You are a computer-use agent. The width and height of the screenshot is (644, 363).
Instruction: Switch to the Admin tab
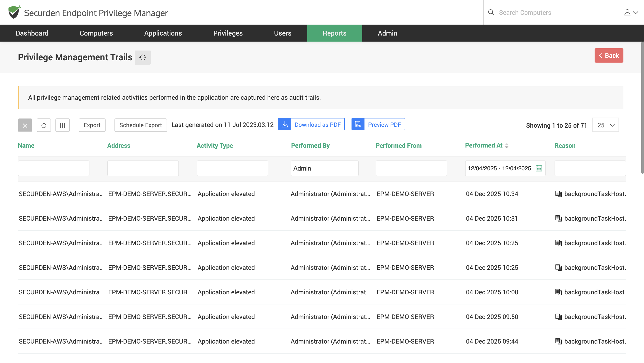click(387, 33)
